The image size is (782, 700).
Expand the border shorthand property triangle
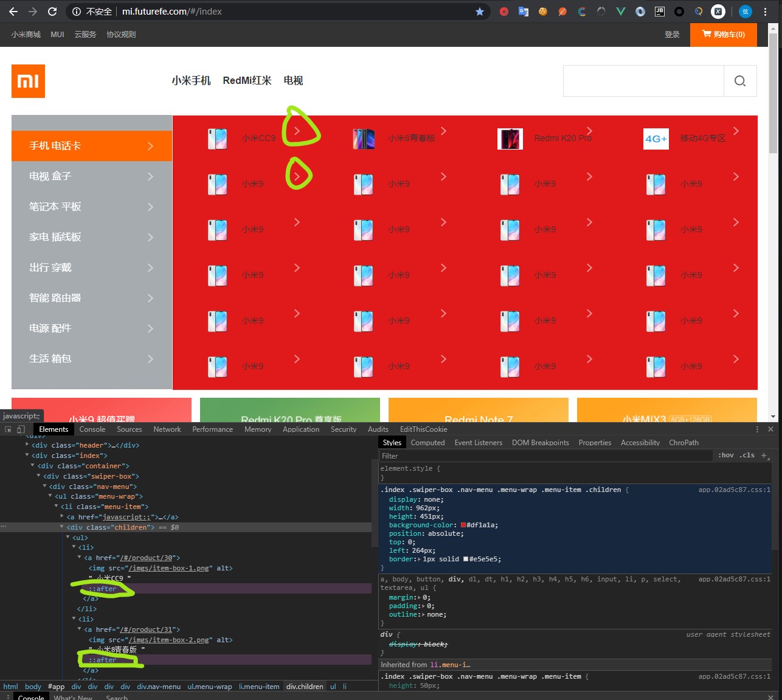[x=418, y=559]
